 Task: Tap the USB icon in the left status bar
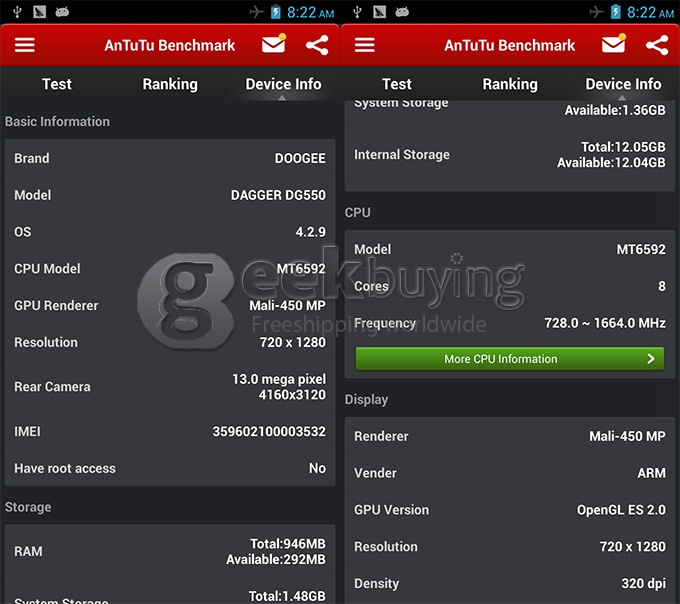point(14,12)
